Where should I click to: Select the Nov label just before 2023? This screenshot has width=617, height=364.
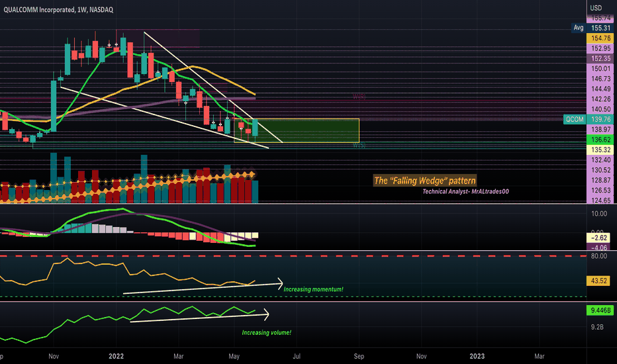click(422, 356)
